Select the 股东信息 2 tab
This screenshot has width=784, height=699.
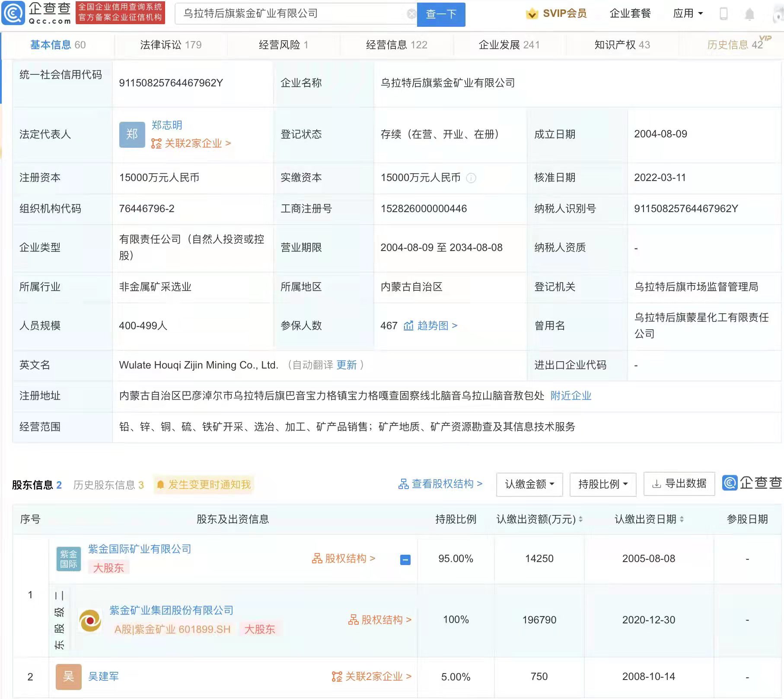click(37, 485)
